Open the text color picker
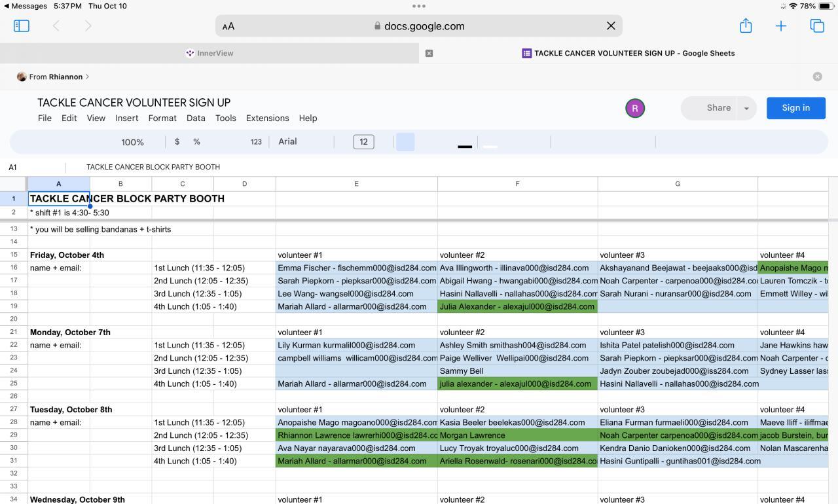Viewport: 838px width, 504px height. (465, 142)
